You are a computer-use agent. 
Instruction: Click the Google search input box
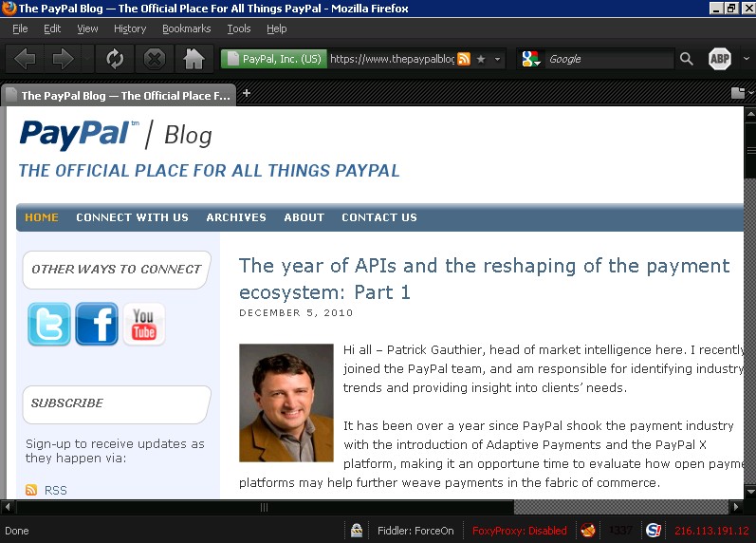pos(608,59)
